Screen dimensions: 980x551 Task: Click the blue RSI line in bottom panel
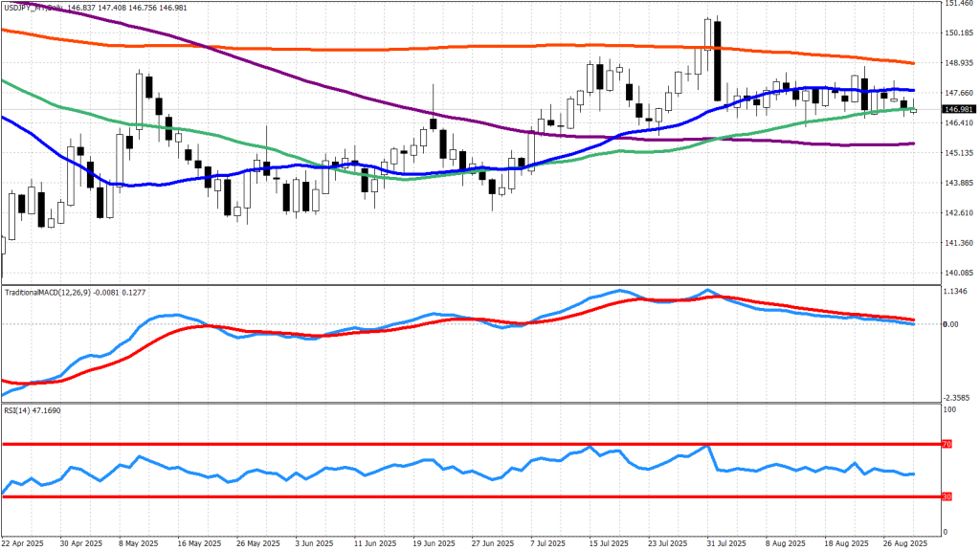[287, 473]
